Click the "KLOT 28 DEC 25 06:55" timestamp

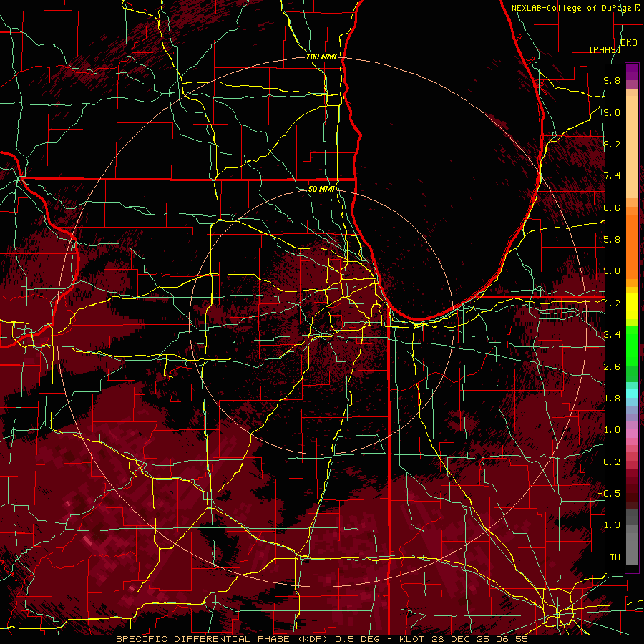(x=464, y=639)
